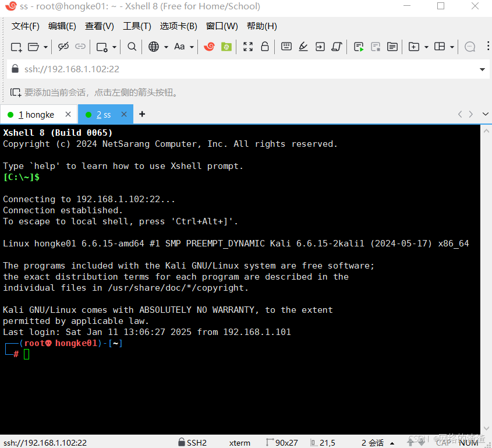This screenshot has width=492, height=448.
Task: Launch Xftp via the green icon
Action: click(226, 47)
